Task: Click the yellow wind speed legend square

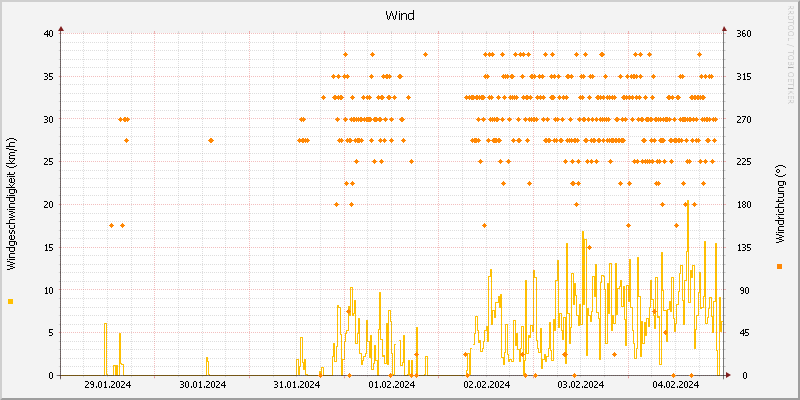Action: coord(10,302)
